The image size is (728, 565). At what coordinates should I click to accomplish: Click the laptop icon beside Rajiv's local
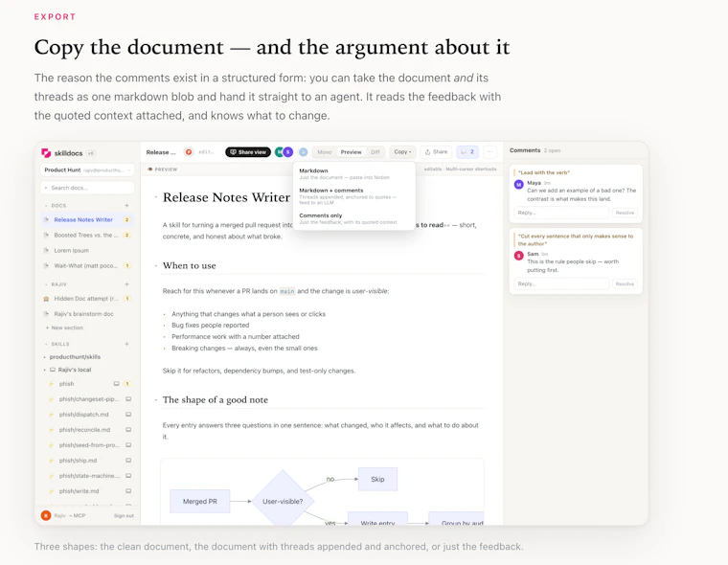click(x=53, y=370)
